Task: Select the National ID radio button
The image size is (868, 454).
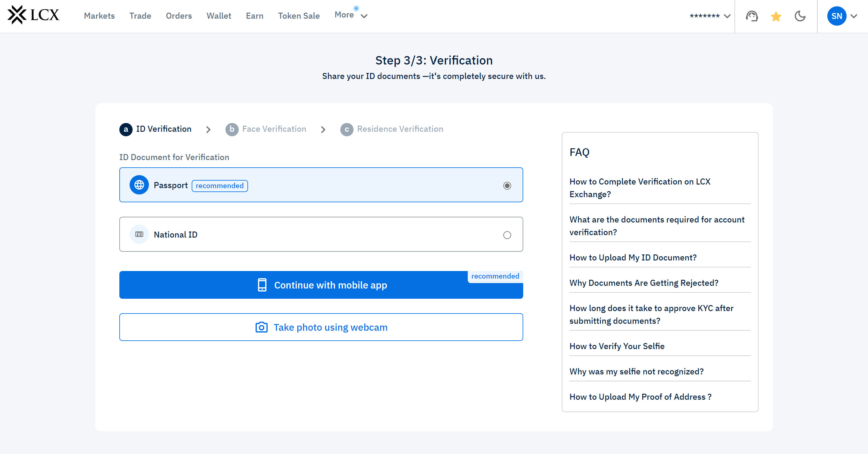Action: click(x=507, y=235)
